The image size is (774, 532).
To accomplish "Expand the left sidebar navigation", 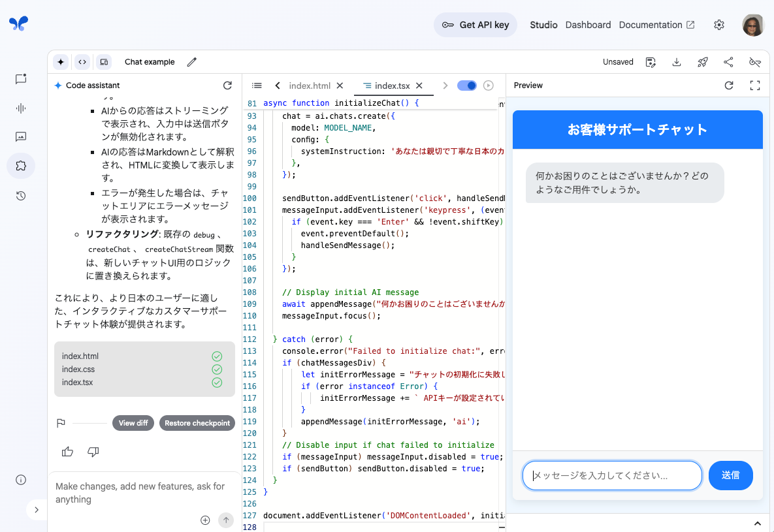I will 37,510.
